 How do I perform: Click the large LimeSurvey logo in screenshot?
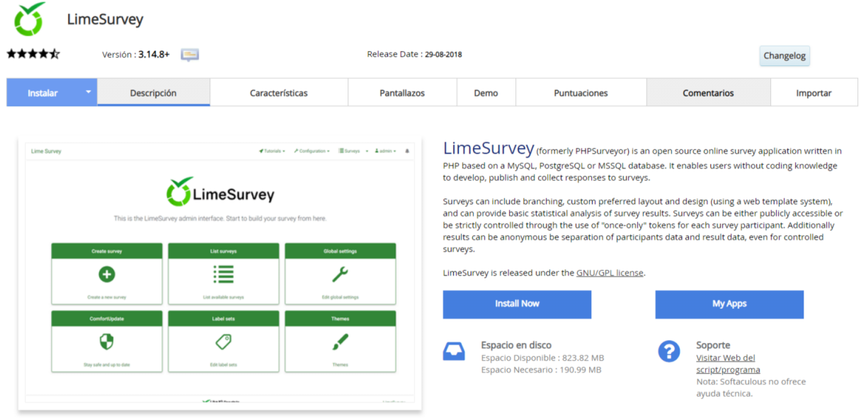(x=220, y=192)
